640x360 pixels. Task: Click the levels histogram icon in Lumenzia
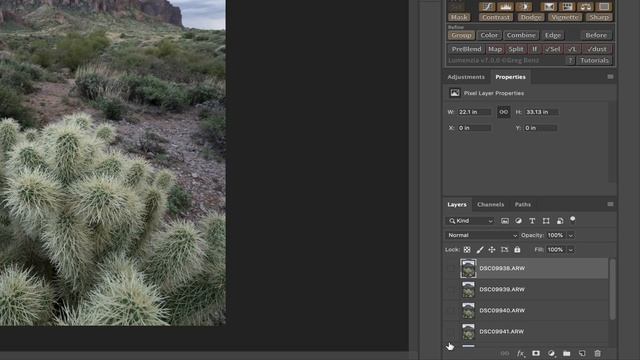coord(505,7)
